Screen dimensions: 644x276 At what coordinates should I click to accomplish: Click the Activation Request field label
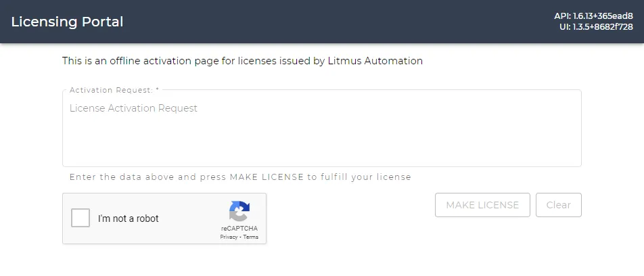tap(114, 90)
